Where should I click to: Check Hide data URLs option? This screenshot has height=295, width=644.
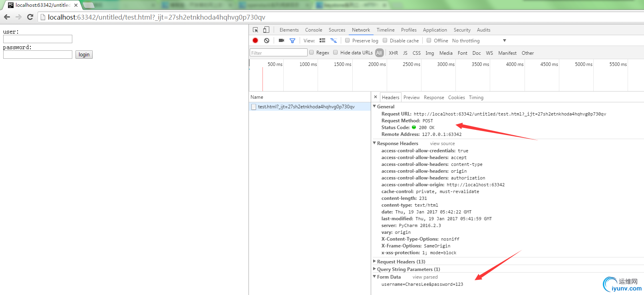(x=336, y=52)
